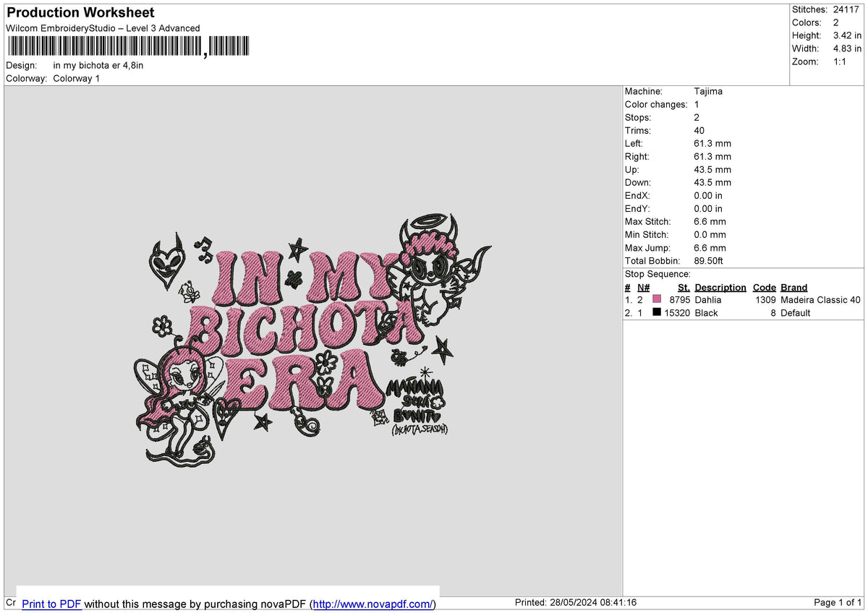Click the 'Production Worksheet' title
The height and width of the screenshot is (613, 868).
coord(80,13)
